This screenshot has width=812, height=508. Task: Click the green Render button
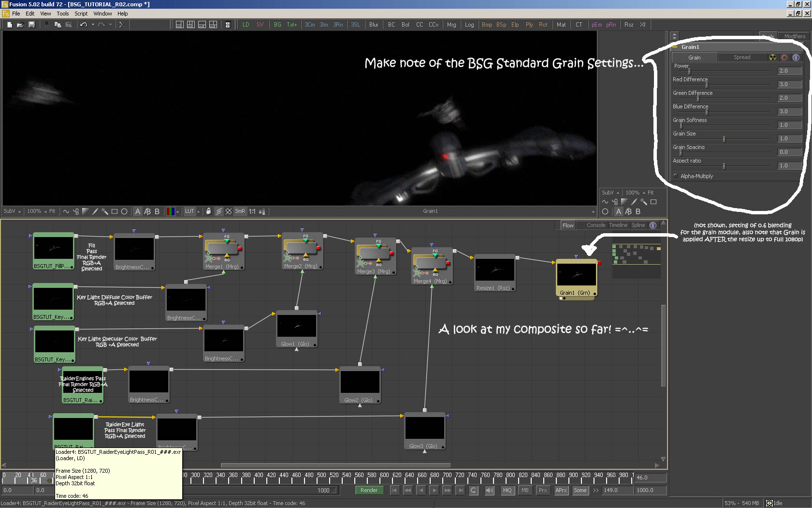click(369, 490)
